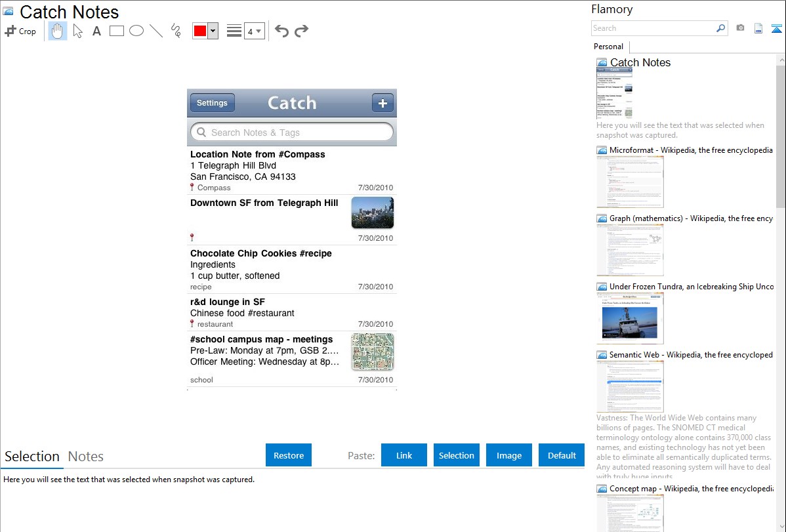Open the Personal tab

pyautogui.click(x=608, y=47)
